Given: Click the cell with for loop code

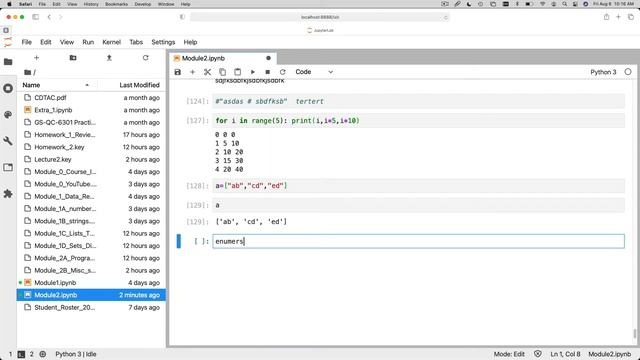Looking at the screenshot, I should point(418,121).
